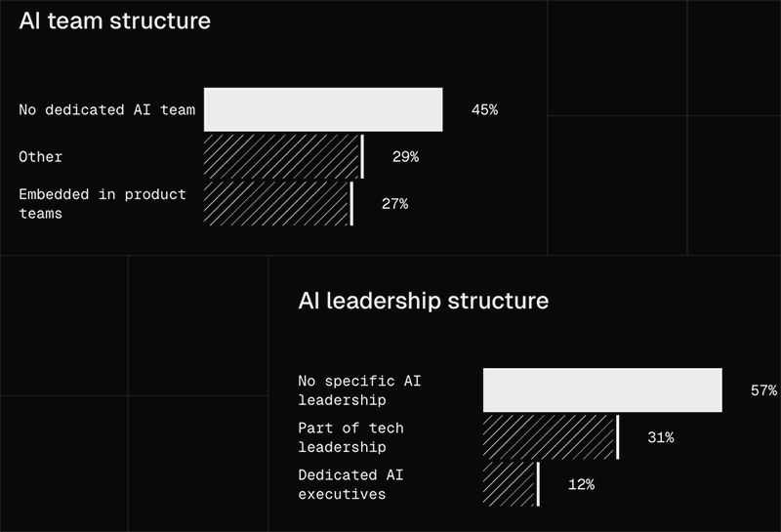Click the 57% value label
This screenshot has height=532, width=781.
(x=764, y=390)
